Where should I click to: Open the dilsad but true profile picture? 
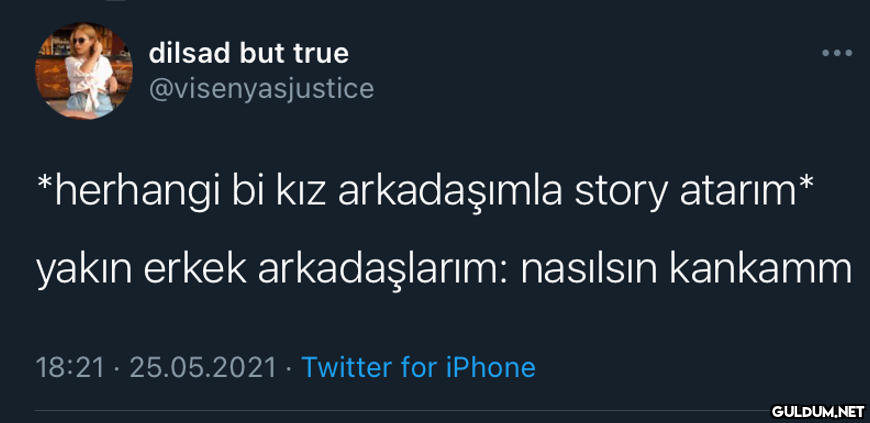click(84, 71)
